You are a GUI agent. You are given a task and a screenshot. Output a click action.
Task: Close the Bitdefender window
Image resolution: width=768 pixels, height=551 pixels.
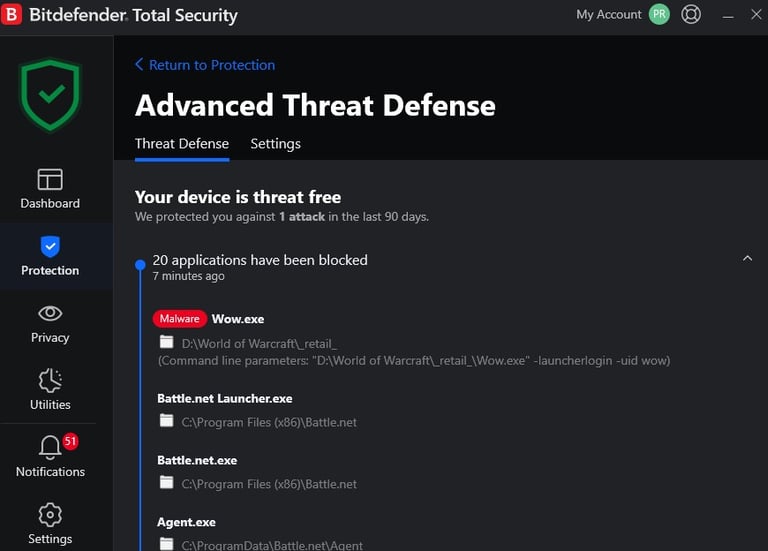click(756, 15)
